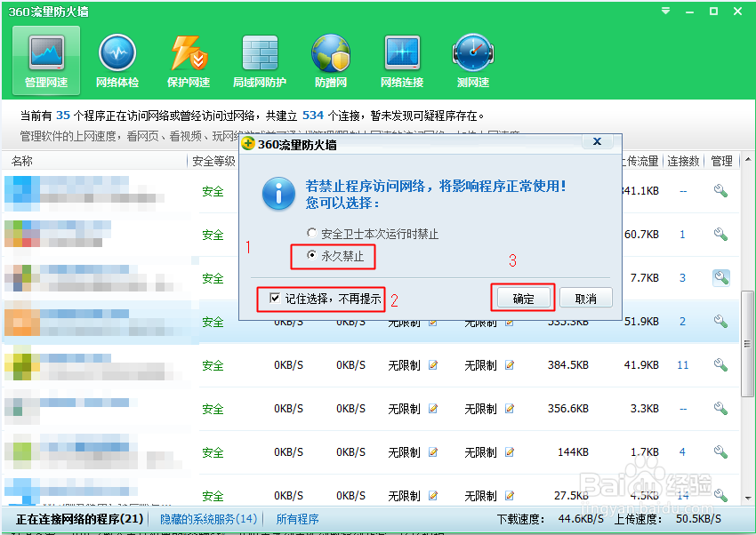Open connection count 11 link
The height and width of the screenshot is (535, 756).
coord(683,365)
